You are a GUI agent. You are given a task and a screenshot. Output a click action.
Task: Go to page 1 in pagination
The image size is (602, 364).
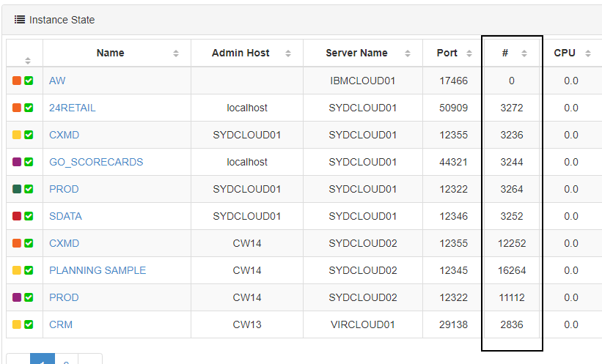pos(43,360)
